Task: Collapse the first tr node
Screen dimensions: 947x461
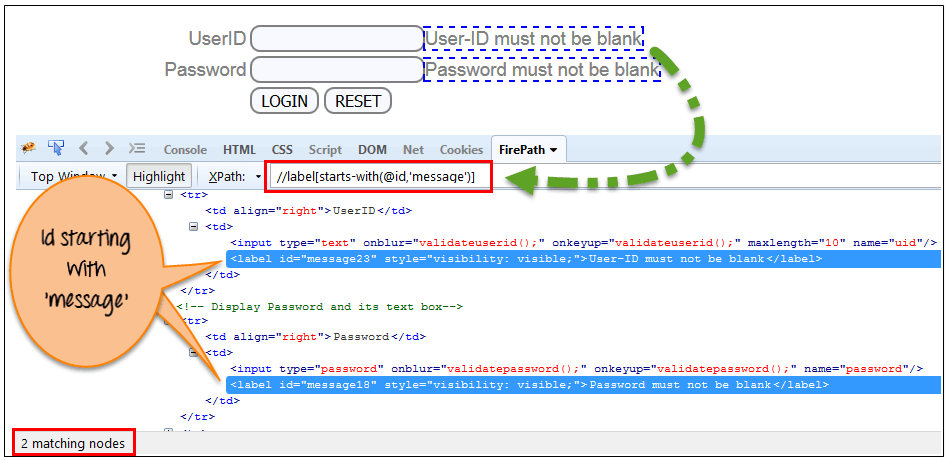Action: 168,195
